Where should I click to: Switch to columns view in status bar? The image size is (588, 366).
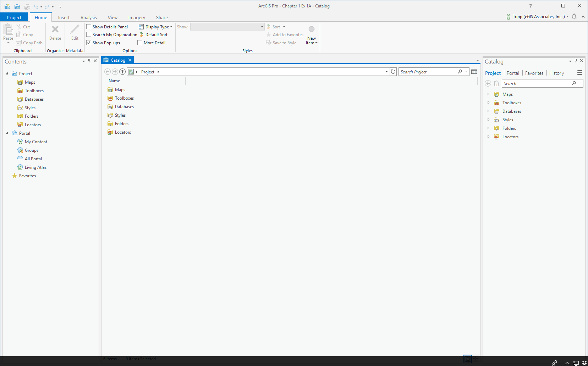point(467,359)
